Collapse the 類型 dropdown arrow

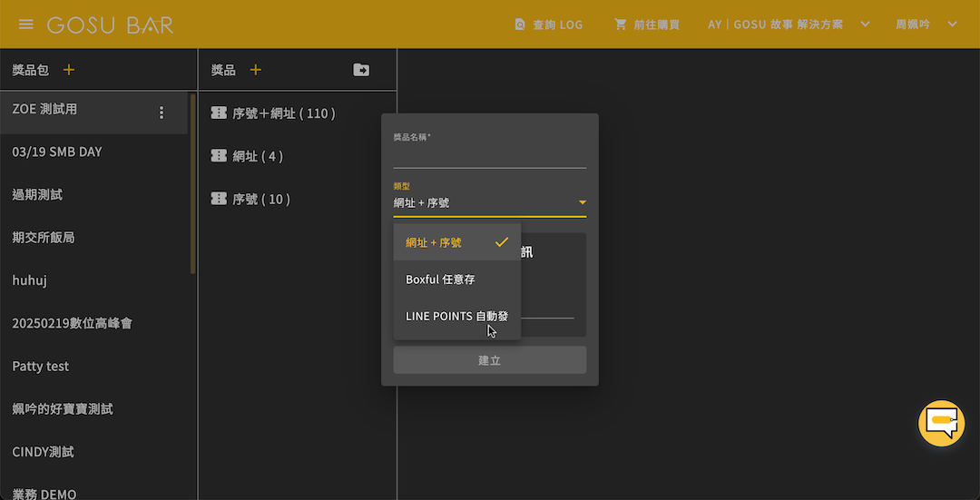pos(582,202)
